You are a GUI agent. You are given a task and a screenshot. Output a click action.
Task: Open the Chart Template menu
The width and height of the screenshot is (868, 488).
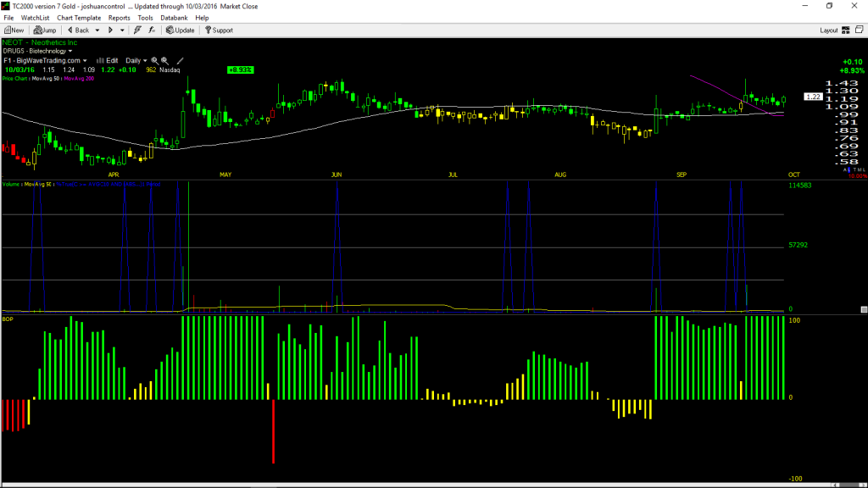pyautogui.click(x=79, y=18)
